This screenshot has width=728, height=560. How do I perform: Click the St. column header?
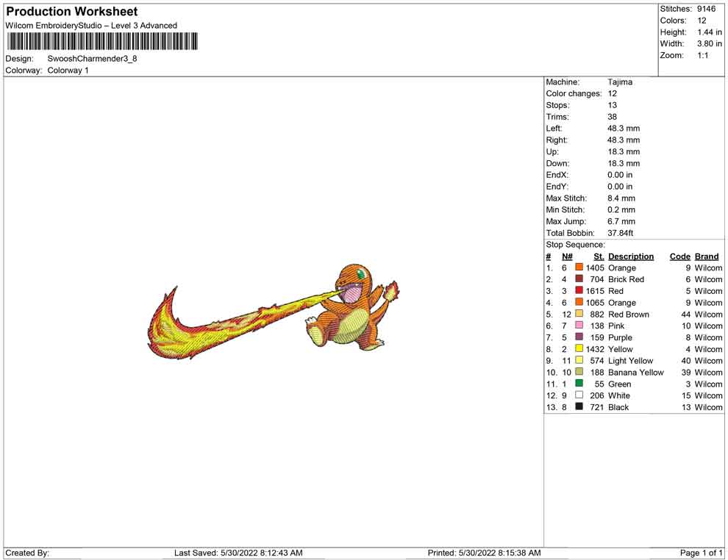(x=599, y=256)
